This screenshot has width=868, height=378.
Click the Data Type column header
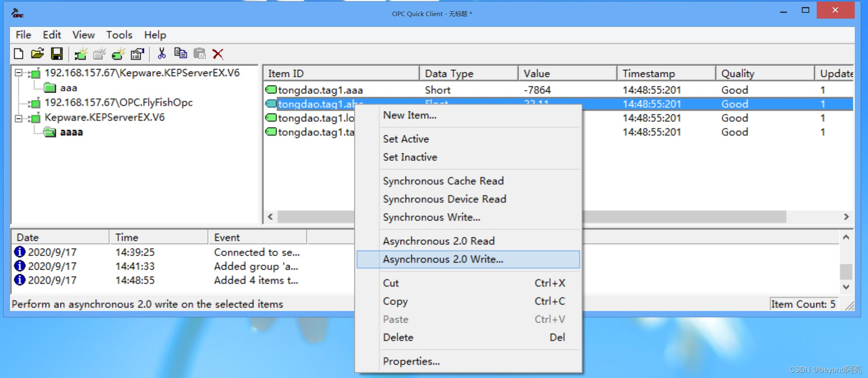[469, 74]
